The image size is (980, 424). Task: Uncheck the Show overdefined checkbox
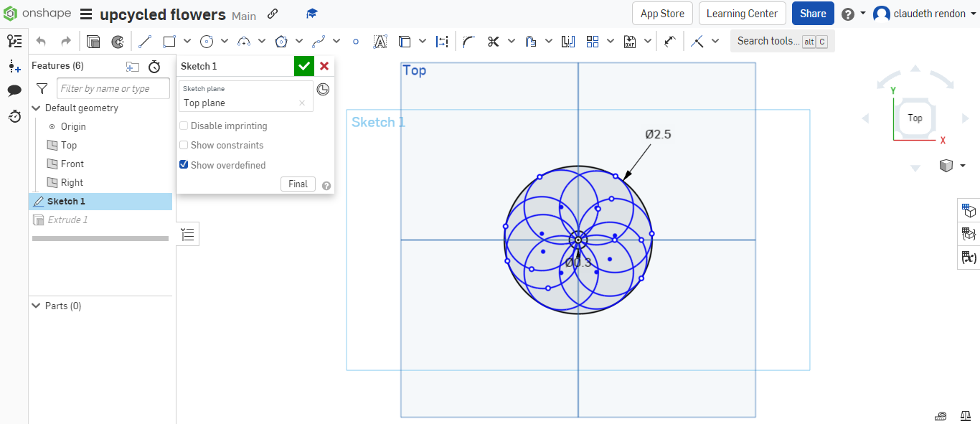click(184, 165)
